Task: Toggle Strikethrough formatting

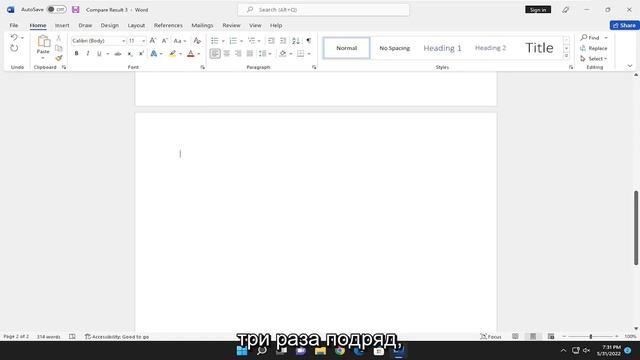Action: point(118,53)
